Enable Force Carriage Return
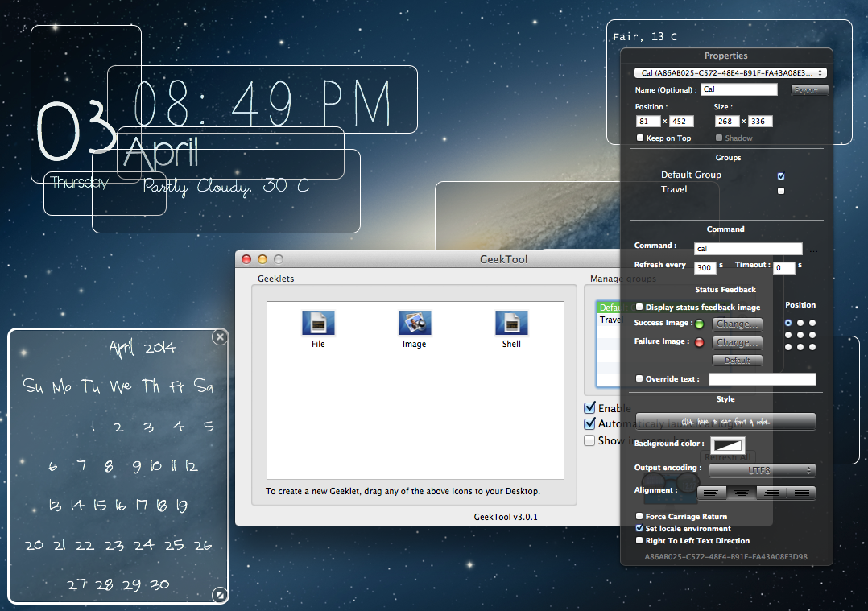This screenshot has width=868, height=611. coord(639,516)
